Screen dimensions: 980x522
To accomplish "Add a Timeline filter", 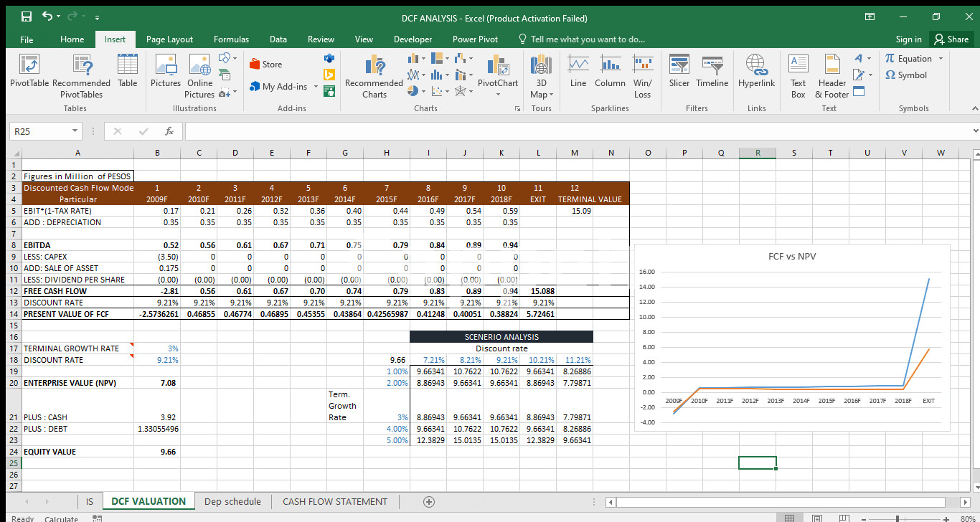I will [x=712, y=73].
